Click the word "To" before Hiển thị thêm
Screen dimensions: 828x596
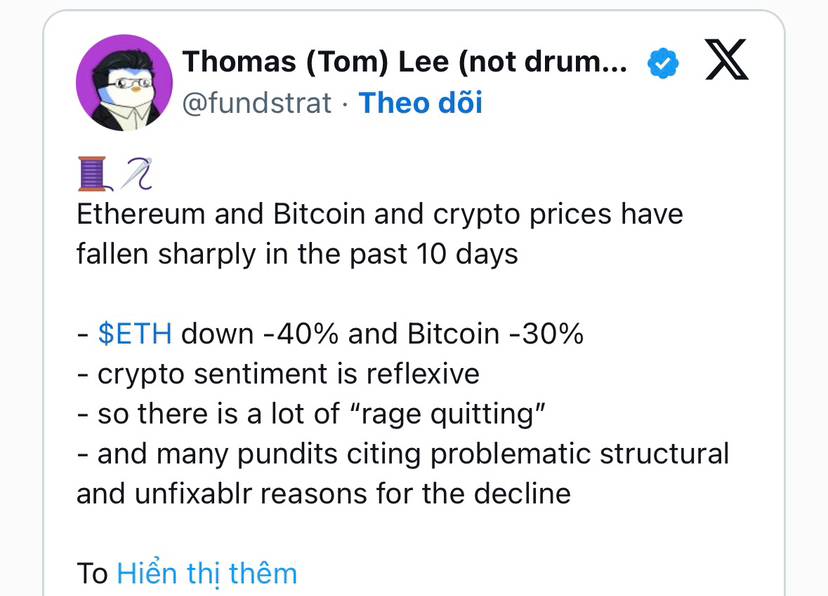tap(92, 573)
